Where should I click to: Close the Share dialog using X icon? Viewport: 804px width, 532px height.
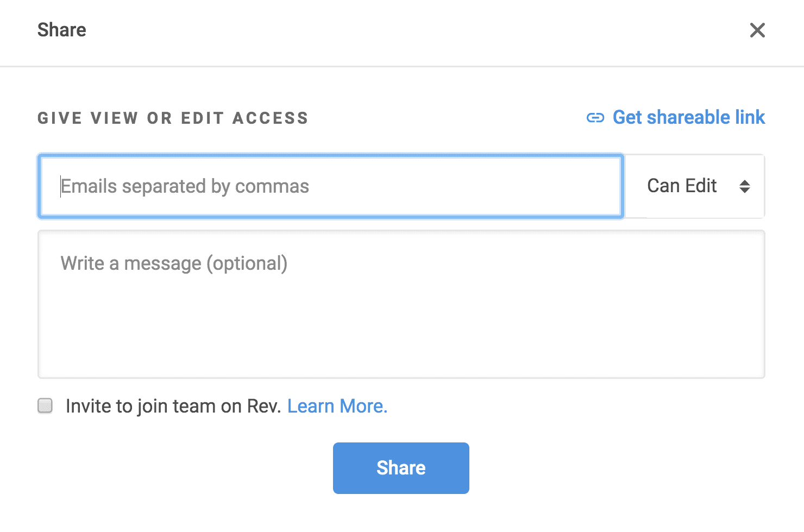coord(757,30)
